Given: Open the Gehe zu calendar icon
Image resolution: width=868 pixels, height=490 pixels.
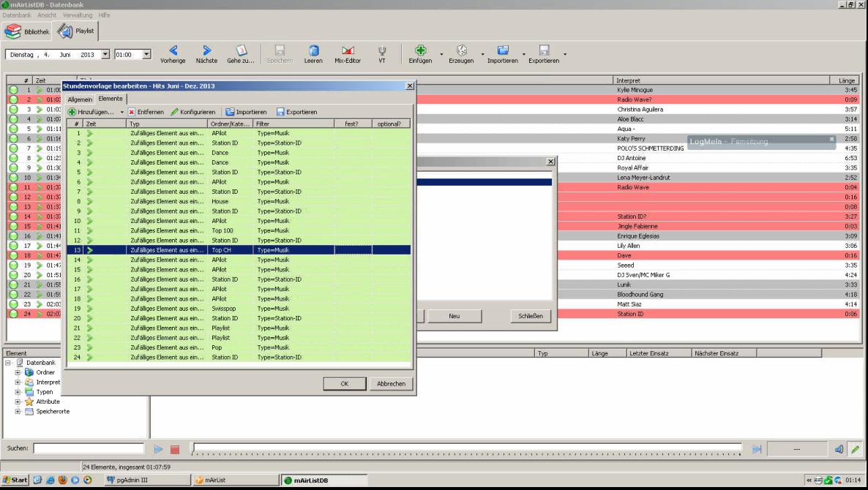Looking at the screenshot, I should [241, 50].
